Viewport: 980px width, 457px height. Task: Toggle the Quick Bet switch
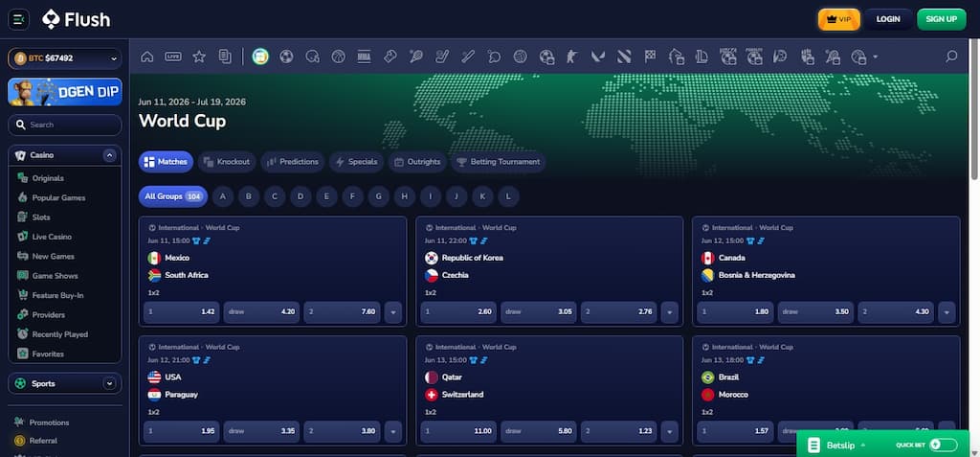[x=943, y=446]
